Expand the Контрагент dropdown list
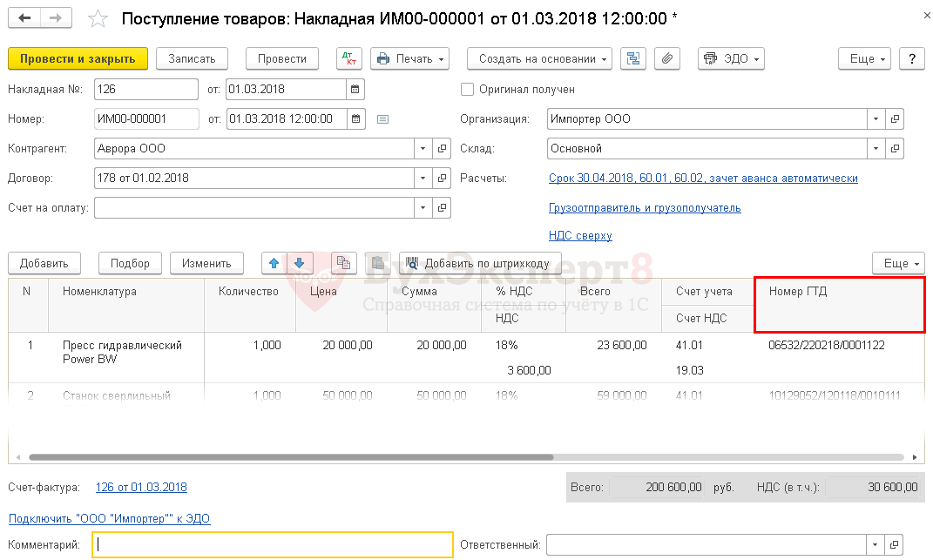 point(423,149)
